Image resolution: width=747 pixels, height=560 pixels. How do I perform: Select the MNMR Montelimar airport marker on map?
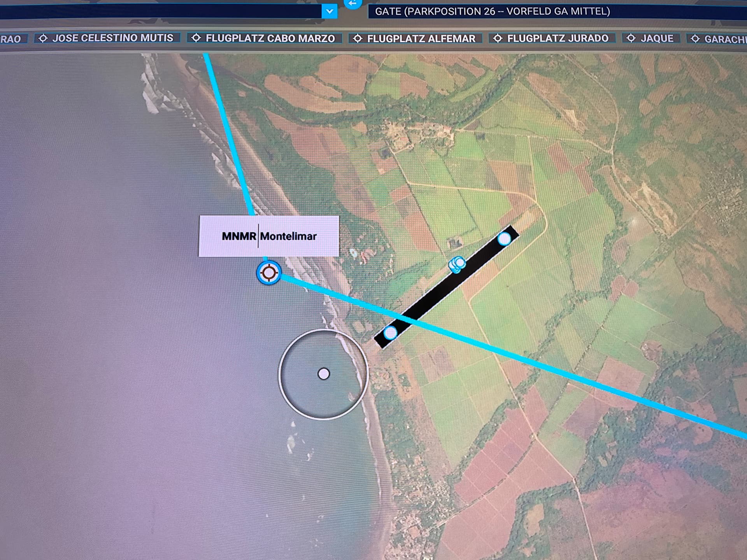tap(269, 273)
